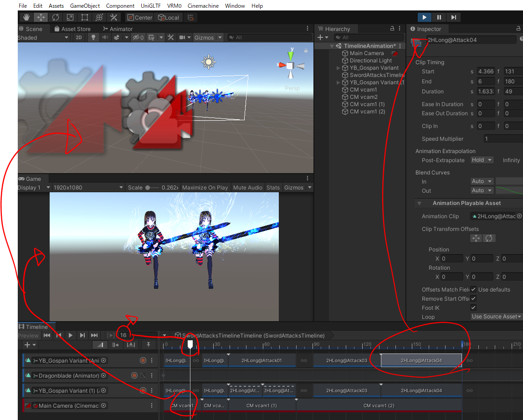Click the Step frame button
Image resolution: width=523 pixels, height=420 pixels.
point(454,17)
